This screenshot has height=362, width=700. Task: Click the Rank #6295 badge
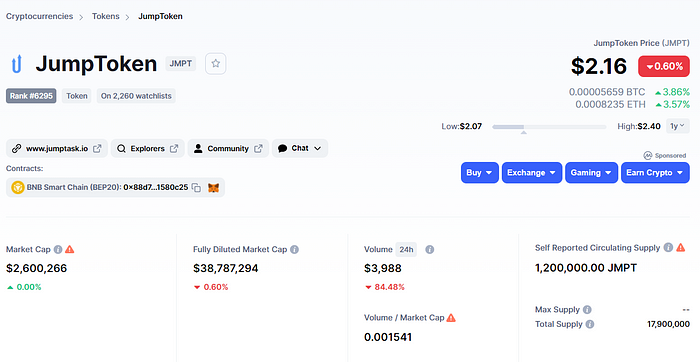[31, 96]
